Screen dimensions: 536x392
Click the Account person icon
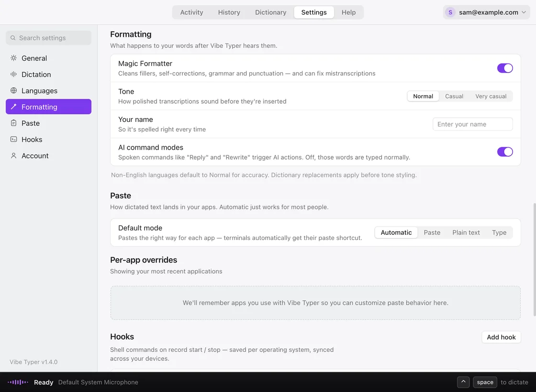coord(14,156)
